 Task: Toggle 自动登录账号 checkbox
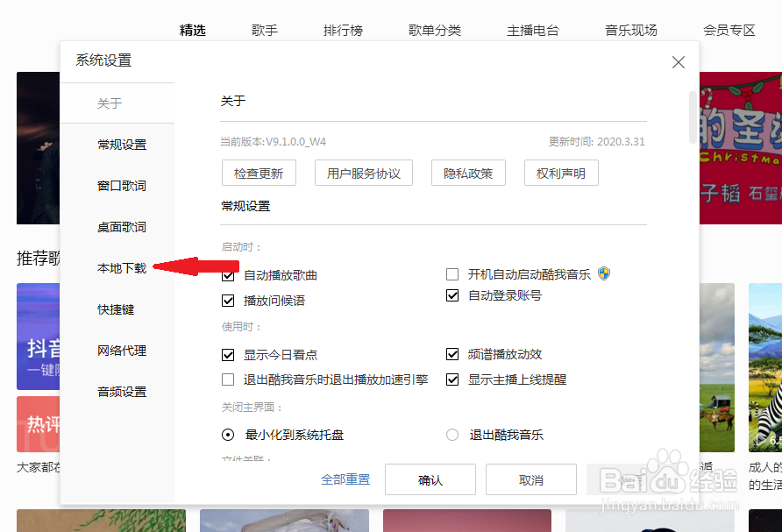click(x=452, y=295)
